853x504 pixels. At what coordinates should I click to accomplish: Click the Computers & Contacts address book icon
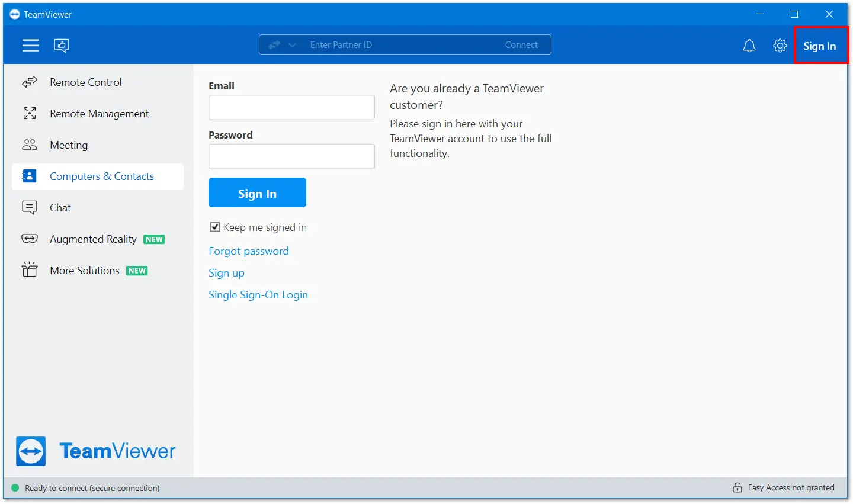30,176
